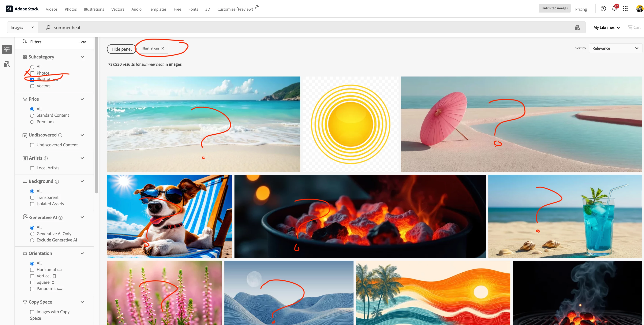Image resolution: width=644 pixels, height=325 pixels.
Task: Open the help question mark icon
Action: click(x=603, y=9)
